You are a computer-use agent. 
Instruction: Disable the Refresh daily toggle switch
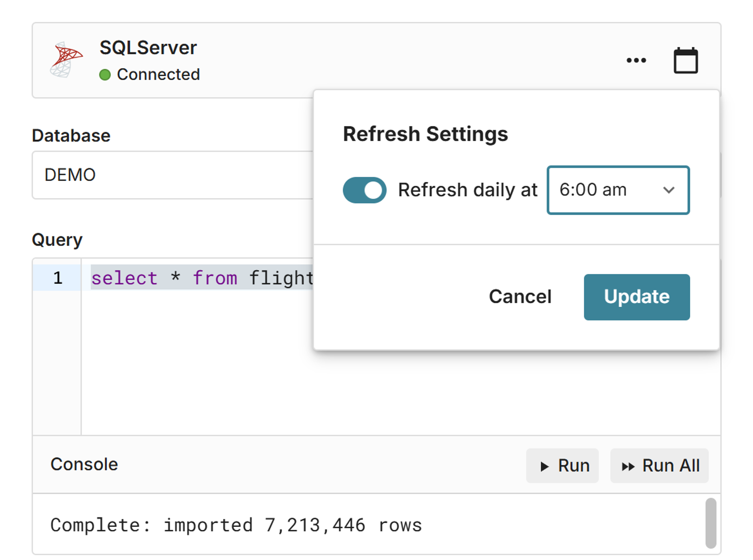(364, 190)
